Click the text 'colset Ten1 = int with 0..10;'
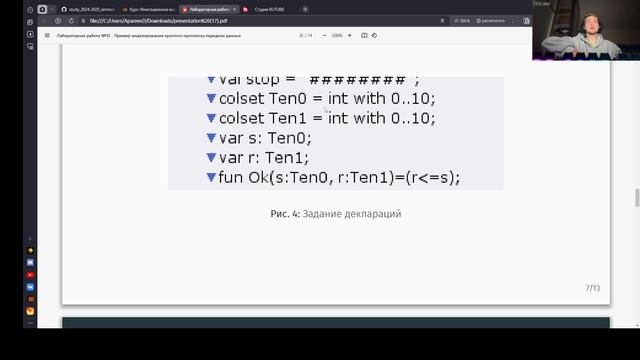This screenshot has height=360, width=640. click(x=327, y=118)
